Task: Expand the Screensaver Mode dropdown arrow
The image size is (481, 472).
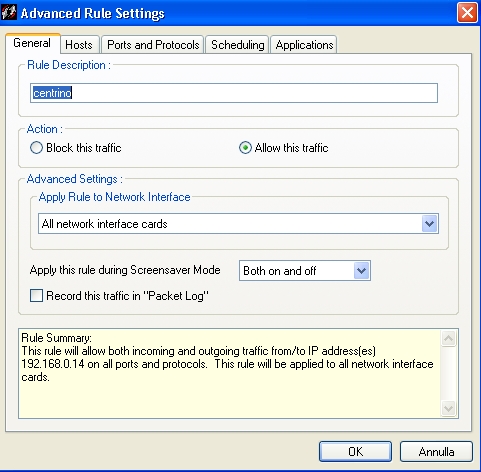Action: (x=361, y=271)
